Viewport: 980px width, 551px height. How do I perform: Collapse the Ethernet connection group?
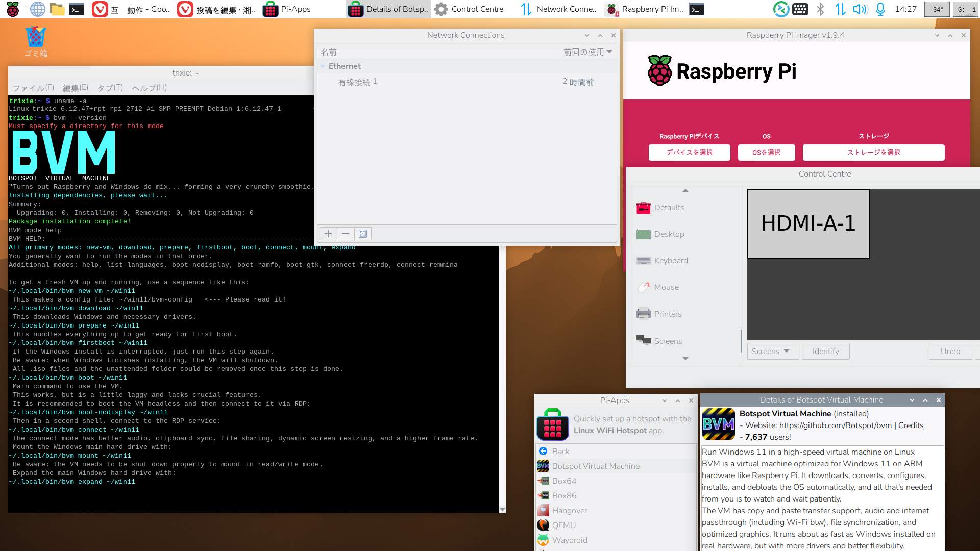[323, 66]
